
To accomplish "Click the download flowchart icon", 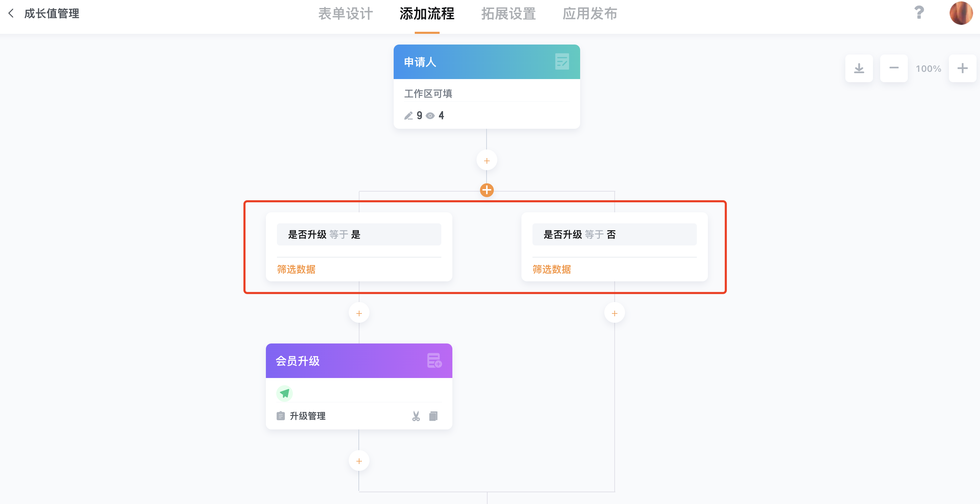I will tap(859, 68).
